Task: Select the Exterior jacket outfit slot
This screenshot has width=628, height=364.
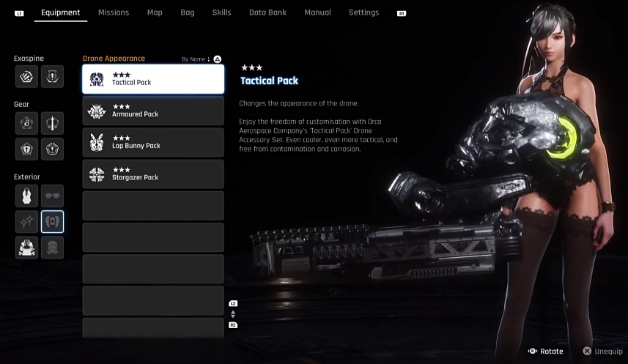Action: tap(26, 248)
